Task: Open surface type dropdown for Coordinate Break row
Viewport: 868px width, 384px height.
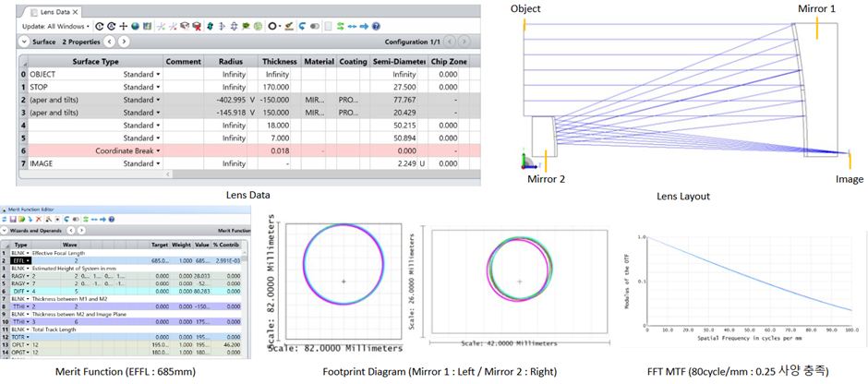Action: tap(158, 150)
